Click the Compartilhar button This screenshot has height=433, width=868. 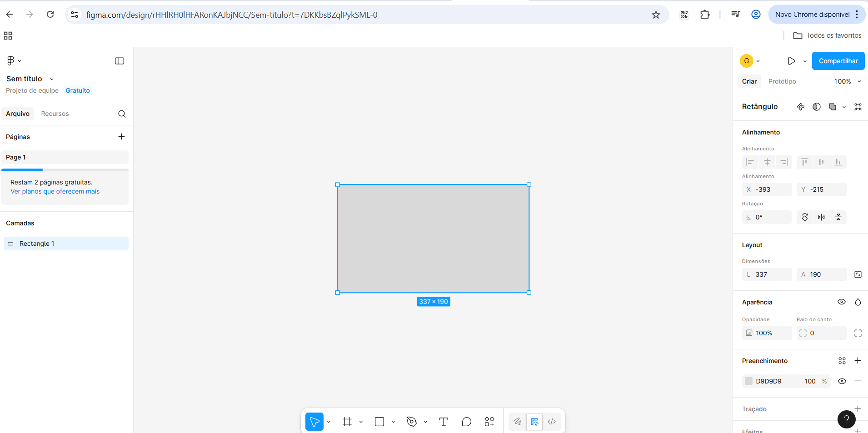coord(838,61)
